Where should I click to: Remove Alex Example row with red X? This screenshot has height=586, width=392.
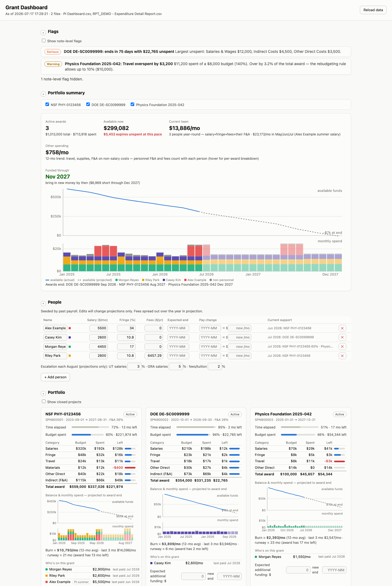tap(342, 328)
